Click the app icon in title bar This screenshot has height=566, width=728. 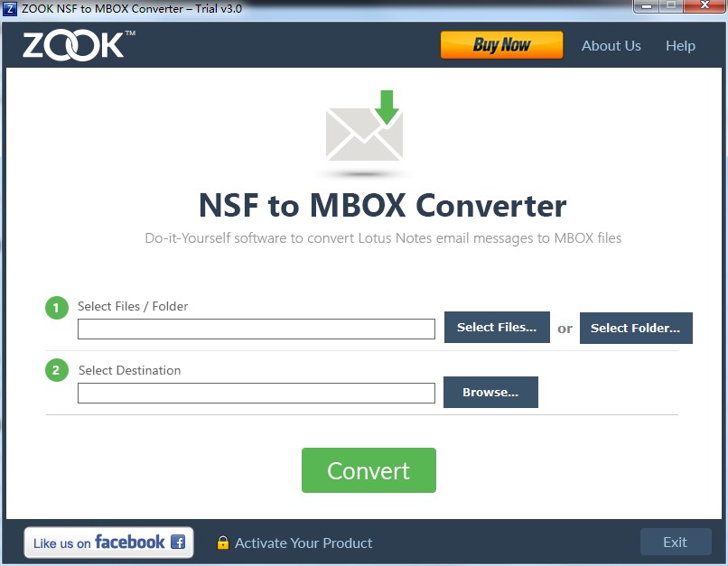click(x=9, y=9)
